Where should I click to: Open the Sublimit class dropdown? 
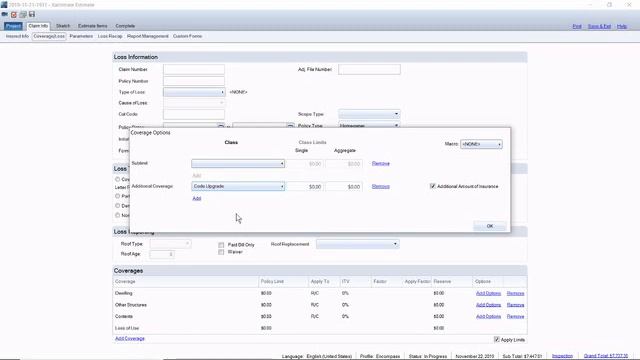pos(238,164)
